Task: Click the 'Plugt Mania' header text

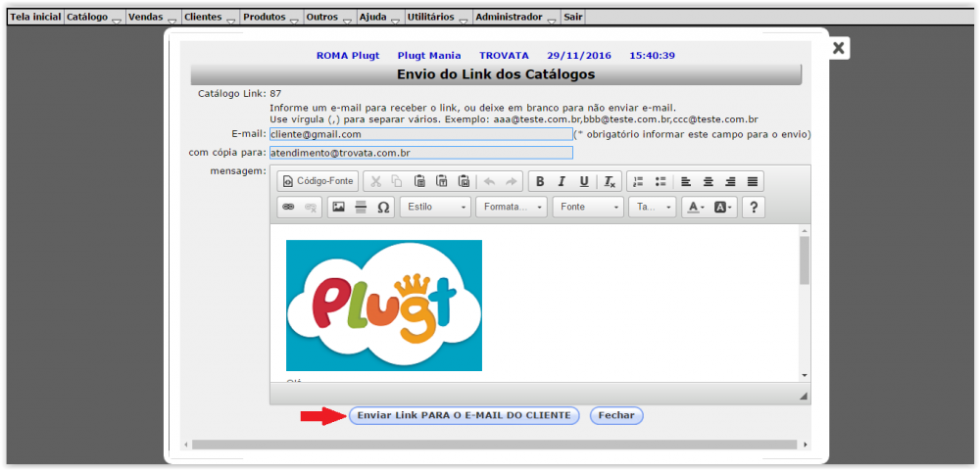Action: coord(429,56)
